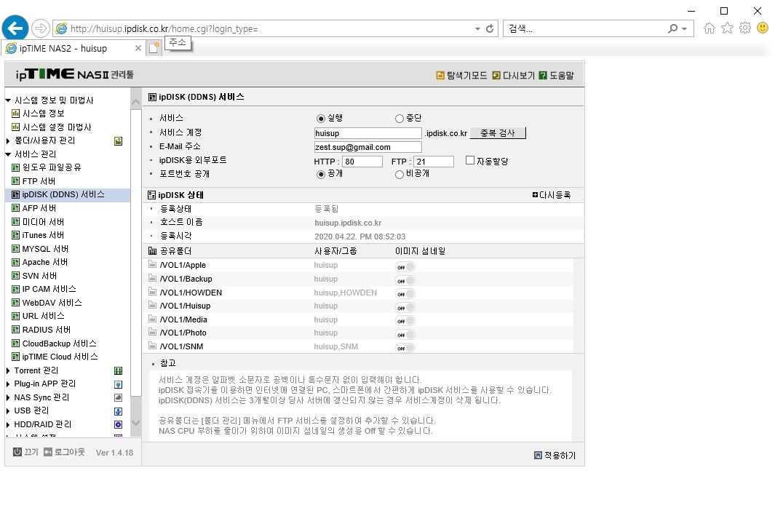Expand Torrent 관리 tree
Screen dimensions: 775x532
tap(8, 371)
